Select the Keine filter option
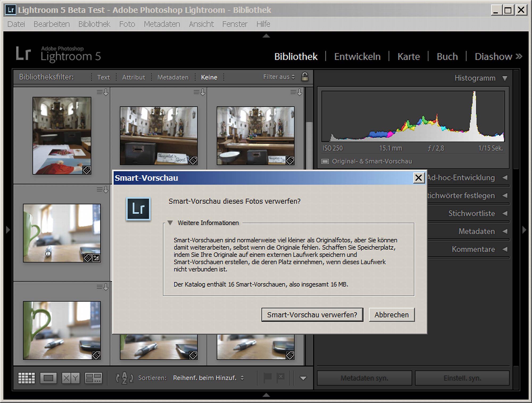This screenshot has height=403, width=532. coord(209,77)
